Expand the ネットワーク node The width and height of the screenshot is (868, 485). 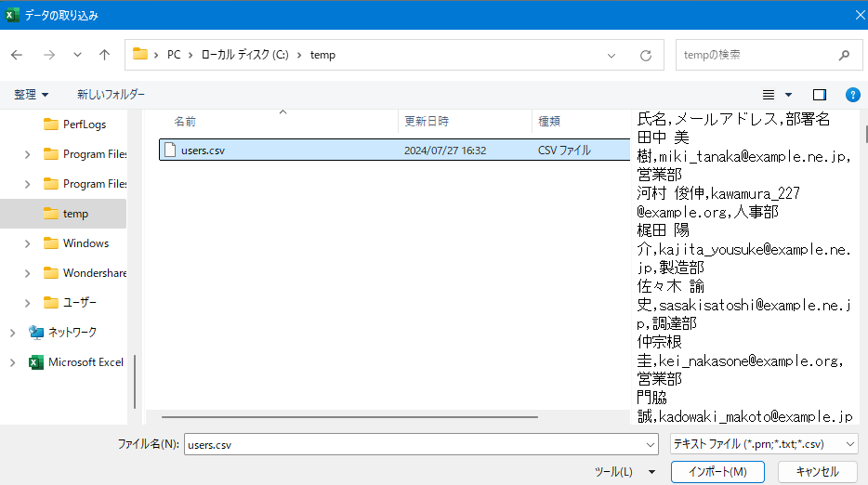pos(12,333)
